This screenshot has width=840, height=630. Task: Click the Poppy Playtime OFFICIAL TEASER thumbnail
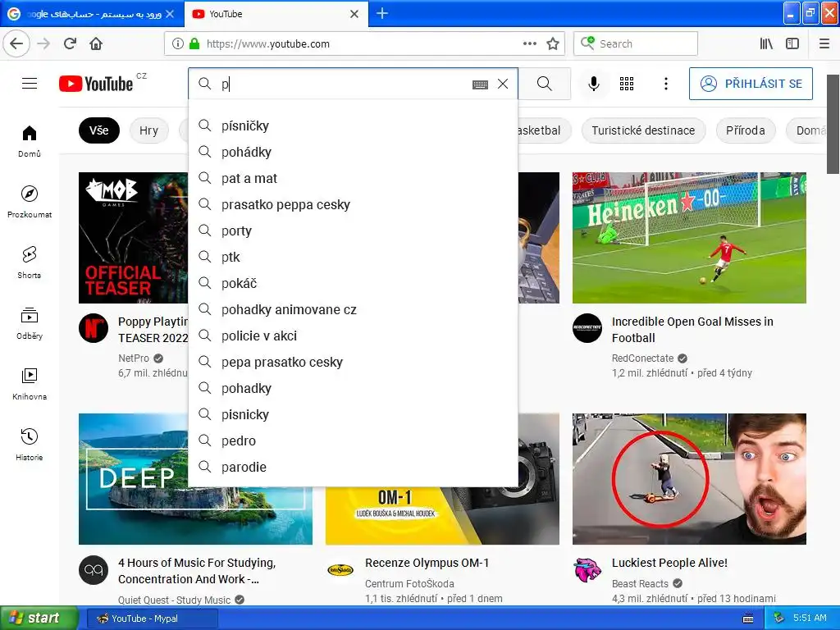coord(134,237)
